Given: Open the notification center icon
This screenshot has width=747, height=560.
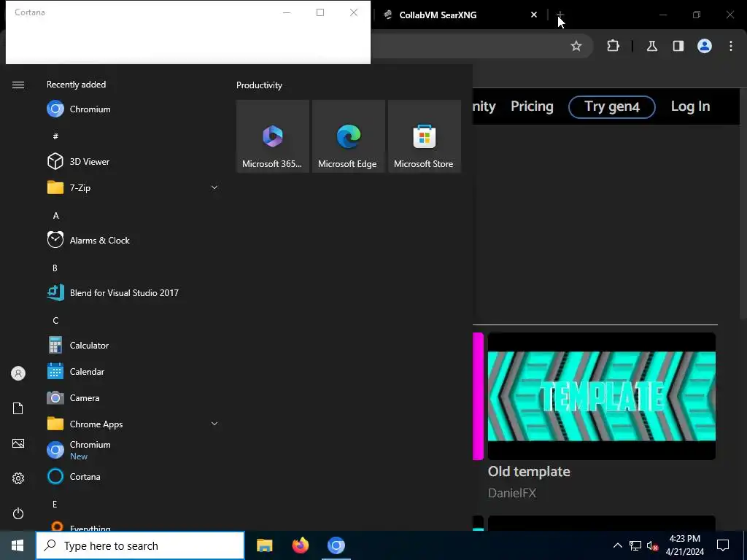Looking at the screenshot, I should pos(723,545).
